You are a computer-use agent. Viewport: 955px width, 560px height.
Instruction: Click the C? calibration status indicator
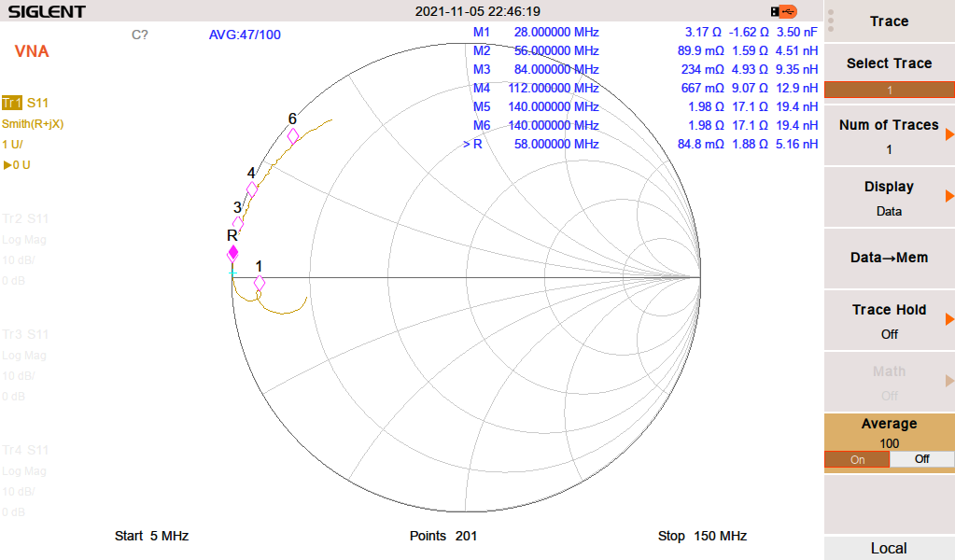139,35
